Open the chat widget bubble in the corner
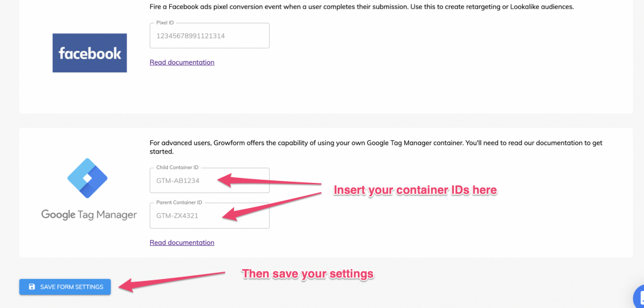This screenshot has width=644, height=308. pyautogui.click(x=639, y=295)
